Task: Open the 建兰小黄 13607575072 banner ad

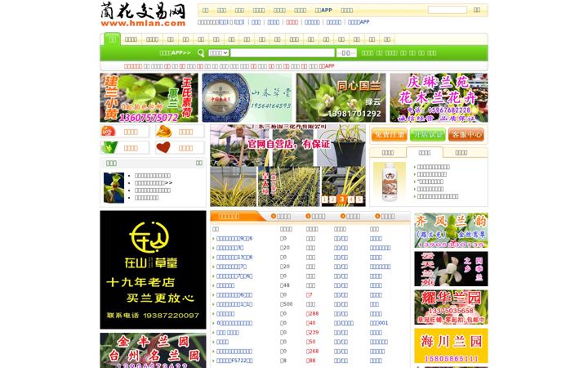Action: coord(149,97)
